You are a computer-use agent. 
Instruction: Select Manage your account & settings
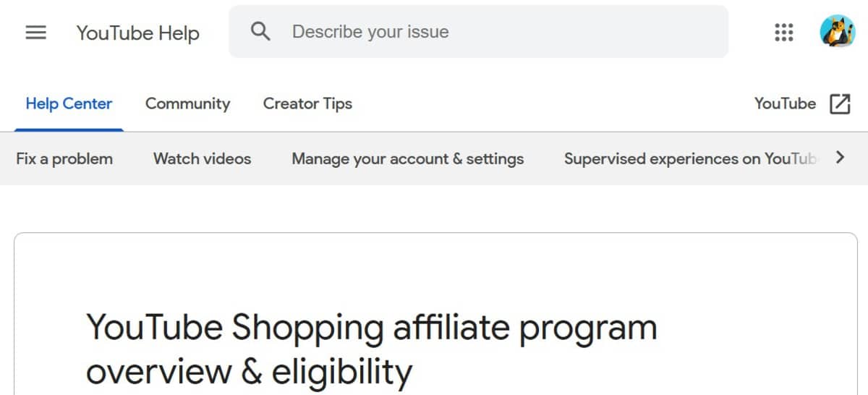click(x=407, y=158)
